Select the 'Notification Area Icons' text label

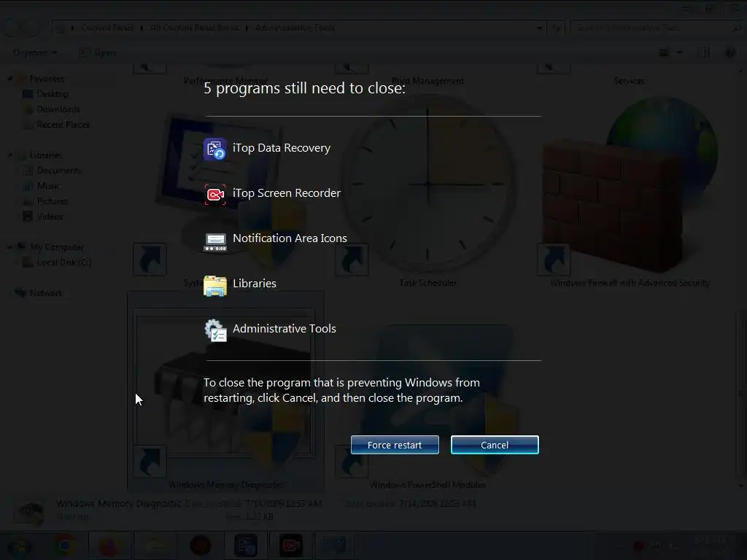pyautogui.click(x=290, y=238)
